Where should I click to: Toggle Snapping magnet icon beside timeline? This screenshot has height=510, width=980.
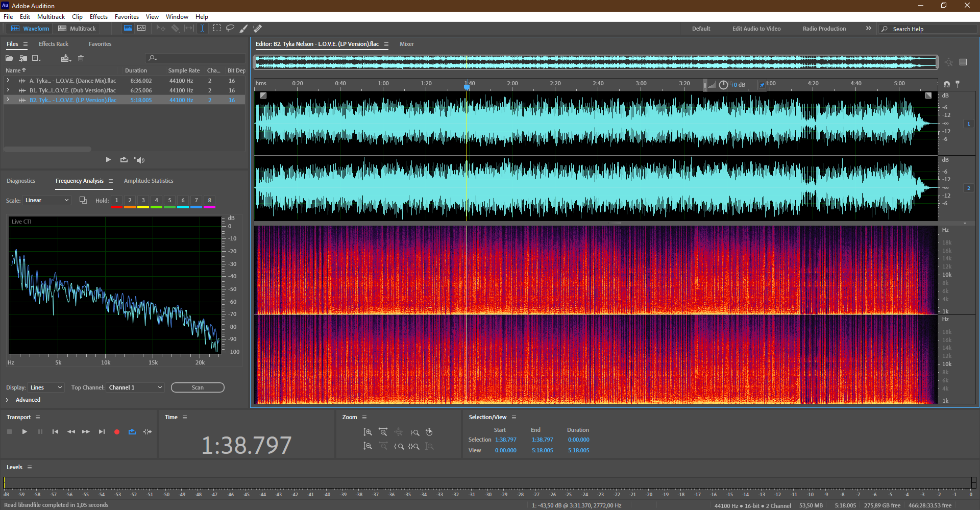[x=946, y=84]
